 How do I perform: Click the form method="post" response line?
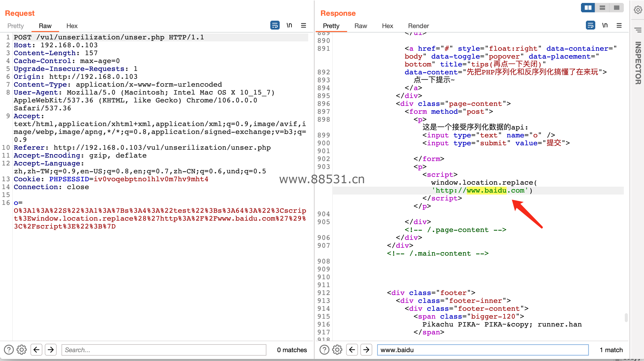tap(449, 112)
